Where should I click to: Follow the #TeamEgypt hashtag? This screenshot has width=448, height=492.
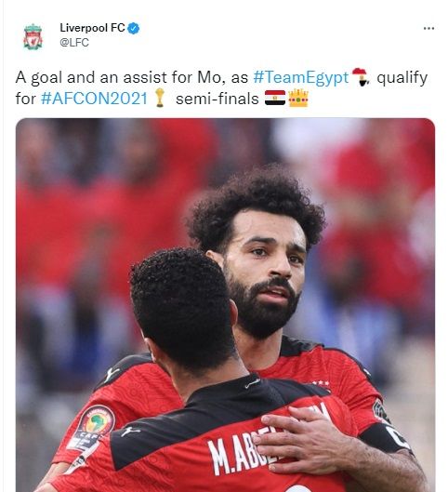click(x=300, y=78)
